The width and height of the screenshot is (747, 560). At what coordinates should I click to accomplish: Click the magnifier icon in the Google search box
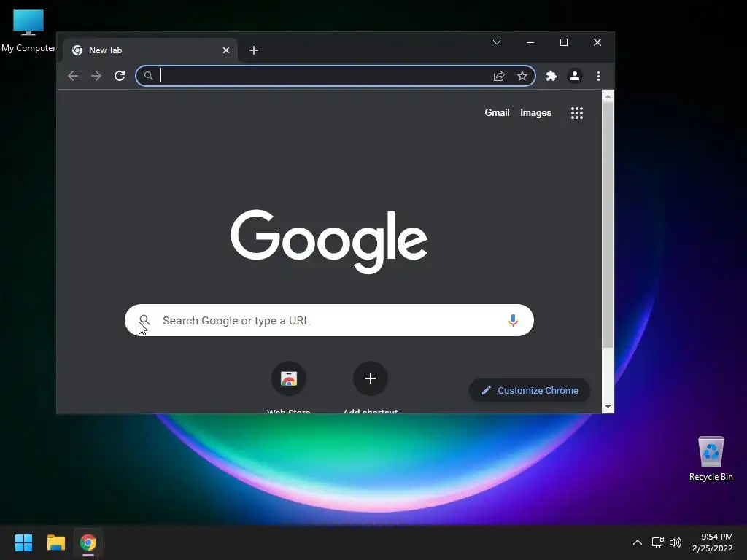point(144,320)
